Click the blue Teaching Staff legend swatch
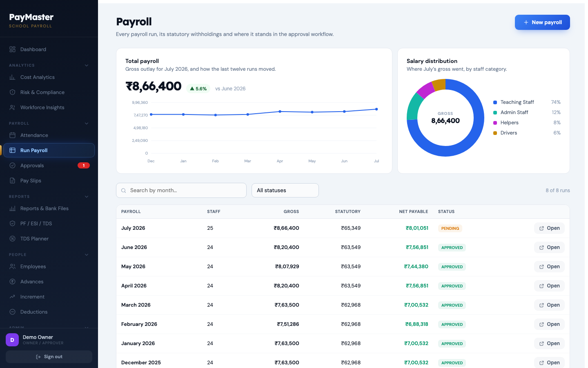Image resolution: width=588 pixels, height=368 pixels. (x=495, y=102)
